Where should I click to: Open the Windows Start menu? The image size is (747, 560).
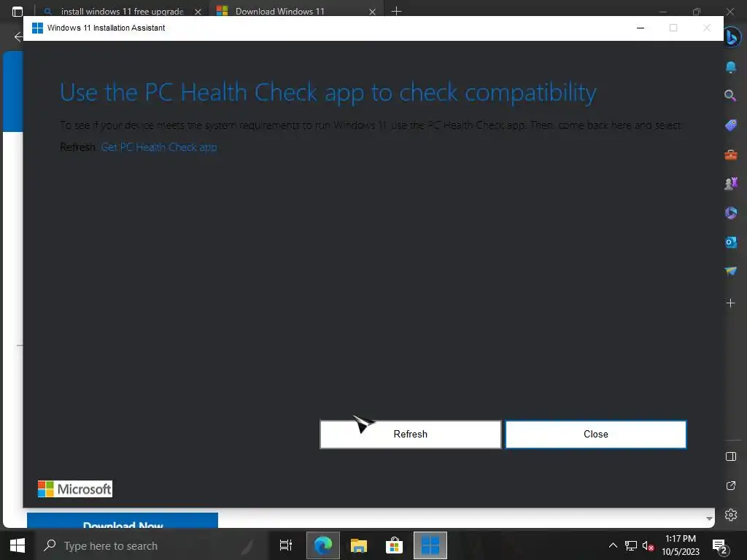click(18, 545)
